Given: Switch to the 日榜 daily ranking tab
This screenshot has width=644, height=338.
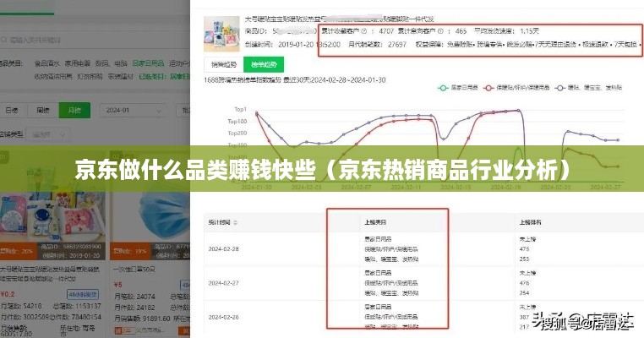Looking at the screenshot, I should [x=12, y=111].
